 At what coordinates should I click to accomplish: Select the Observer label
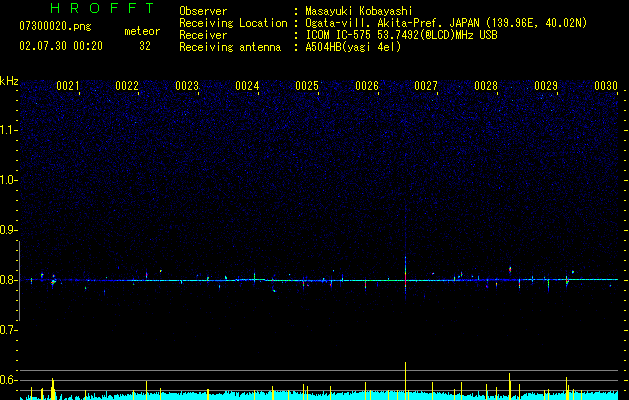(203, 11)
